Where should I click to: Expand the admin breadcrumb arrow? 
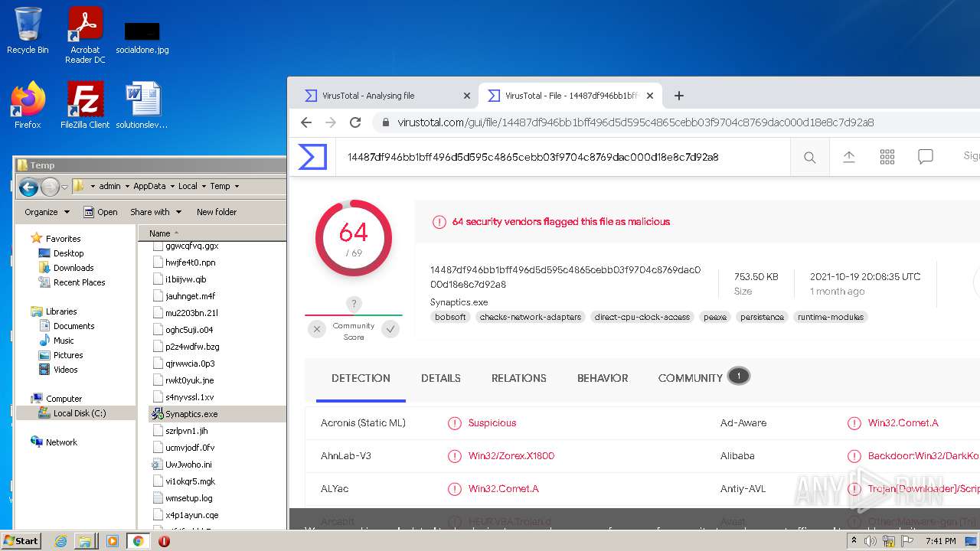[x=126, y=186]
